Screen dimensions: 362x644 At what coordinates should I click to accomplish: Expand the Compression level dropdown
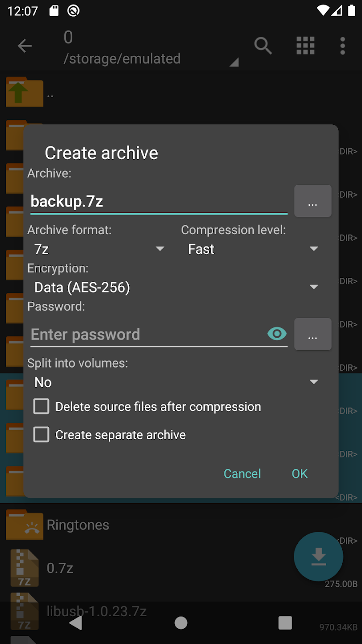point(253,249)
